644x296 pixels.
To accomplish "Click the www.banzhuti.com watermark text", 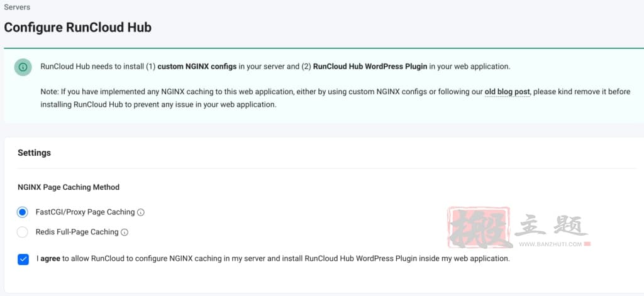I will pyautogui.click(x=550, y=244).
